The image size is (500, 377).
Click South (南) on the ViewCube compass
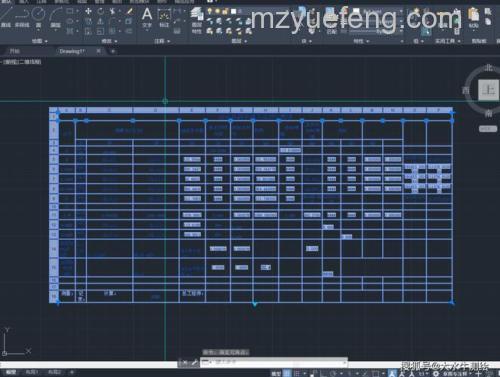coord(489,113)
